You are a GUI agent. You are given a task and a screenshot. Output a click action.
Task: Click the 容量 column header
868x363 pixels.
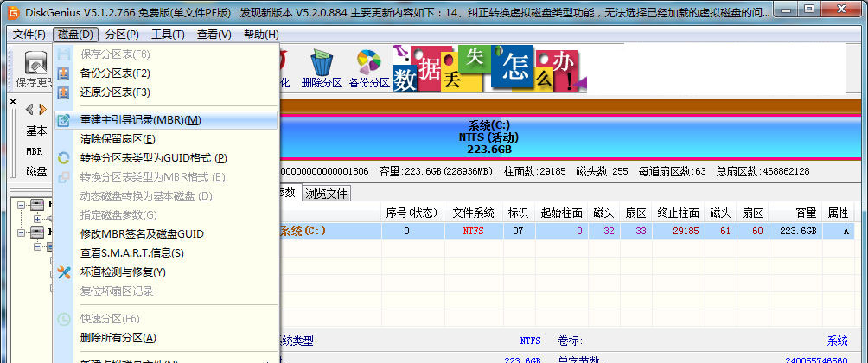[795, 213]
